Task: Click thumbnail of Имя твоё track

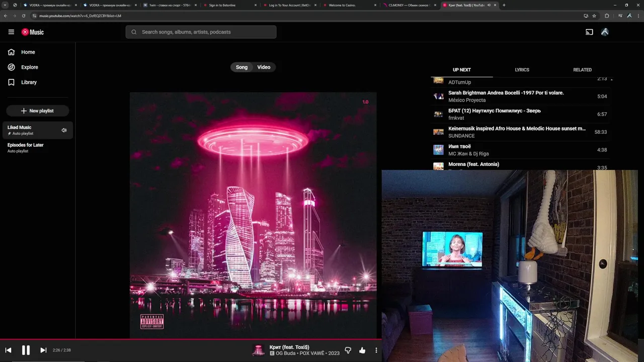Action: (x=439, y=150)
